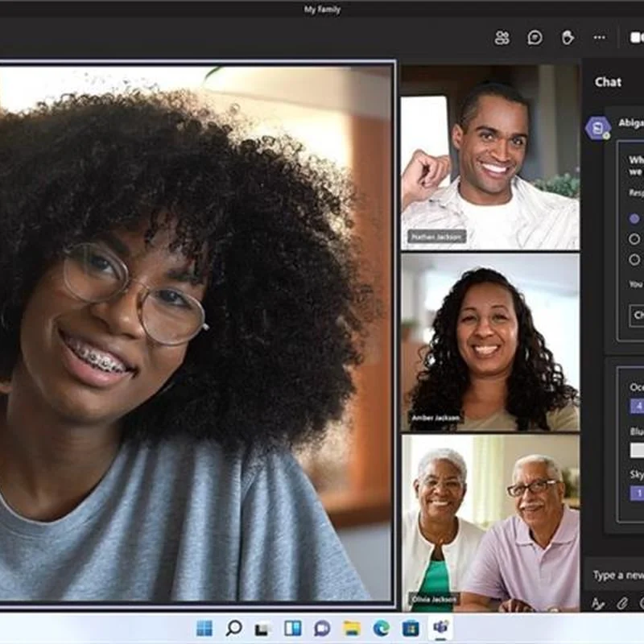
Task: Click the Chat panel header
Action: tap(608, 81)
